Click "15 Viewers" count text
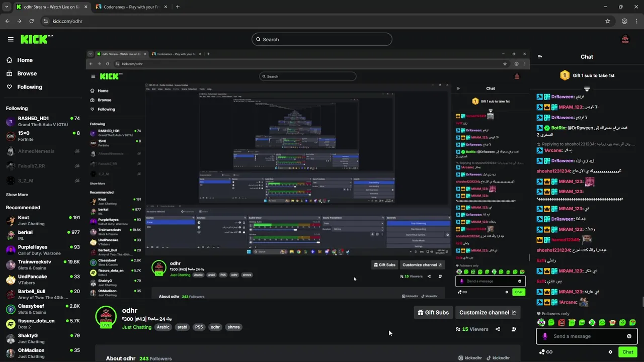 (475, 329)
